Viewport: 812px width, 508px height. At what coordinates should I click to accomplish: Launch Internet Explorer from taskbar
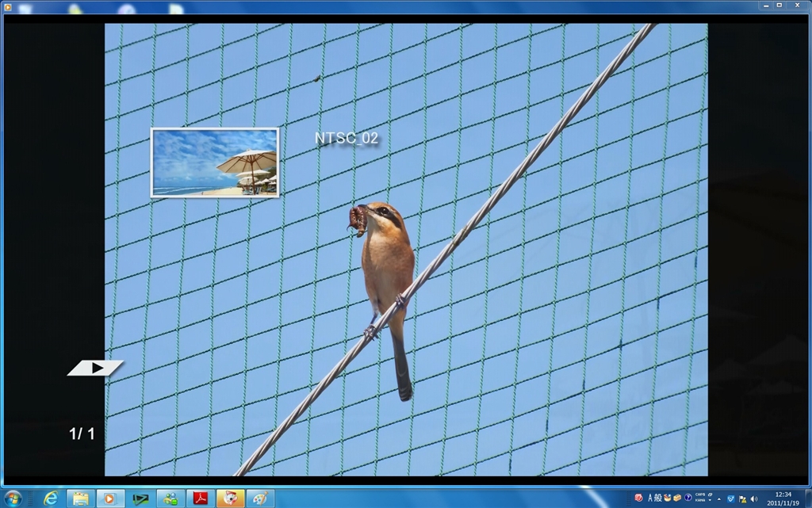[50, 498]
